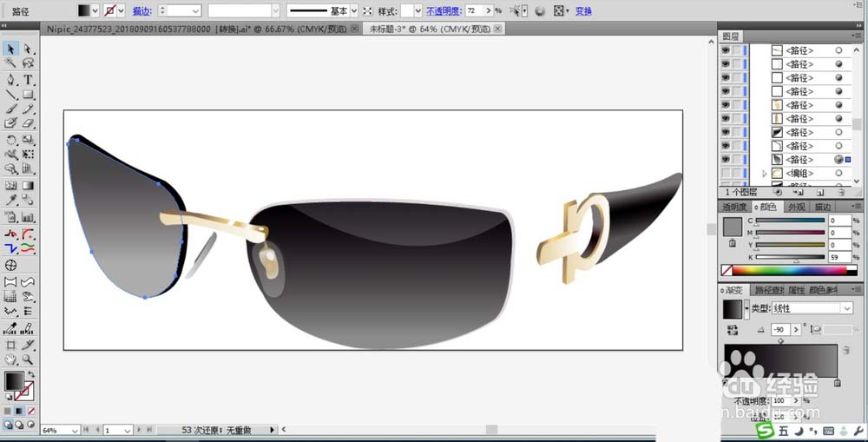Select the Direct Selection tool (white arrow)
Image resolution: width=868 pixels, height=442 pixels.
(x=27, y=49)
